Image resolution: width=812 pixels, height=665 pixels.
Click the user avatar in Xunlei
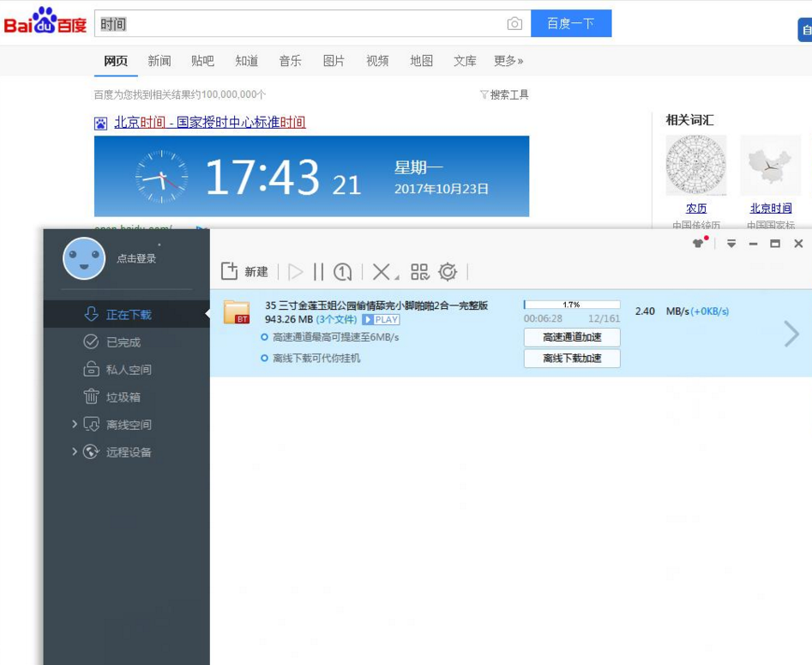[x=84, y=258]
